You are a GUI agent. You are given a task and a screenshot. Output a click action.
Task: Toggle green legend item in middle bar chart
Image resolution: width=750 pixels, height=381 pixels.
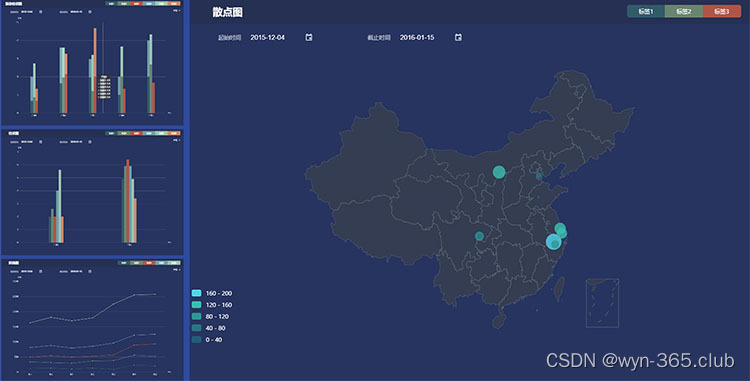tap(124, 133)
